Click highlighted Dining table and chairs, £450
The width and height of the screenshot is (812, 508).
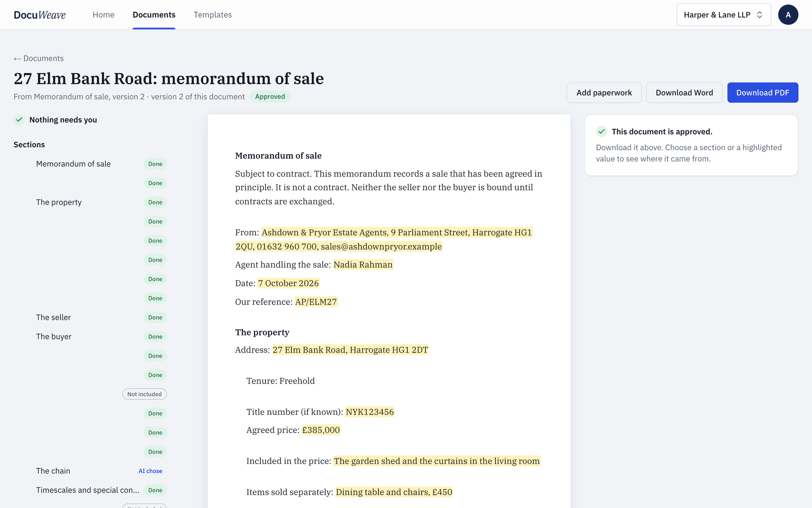tap(394, 492)
